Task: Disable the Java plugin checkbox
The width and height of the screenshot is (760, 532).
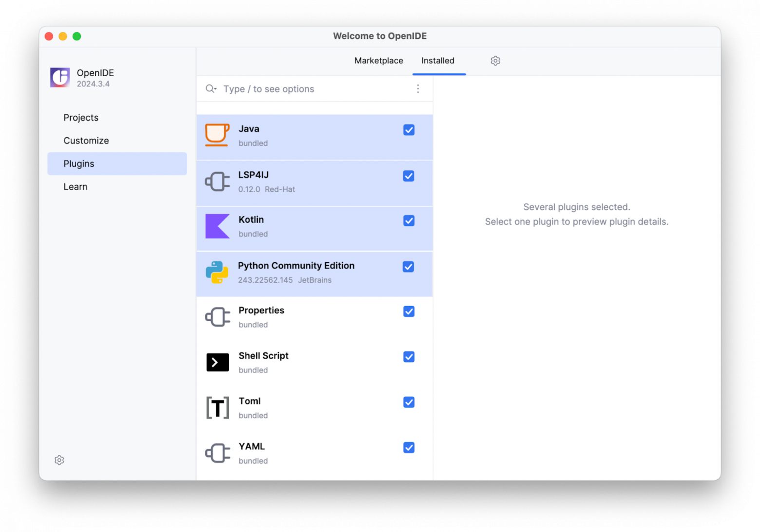Action: pos(409,130)
